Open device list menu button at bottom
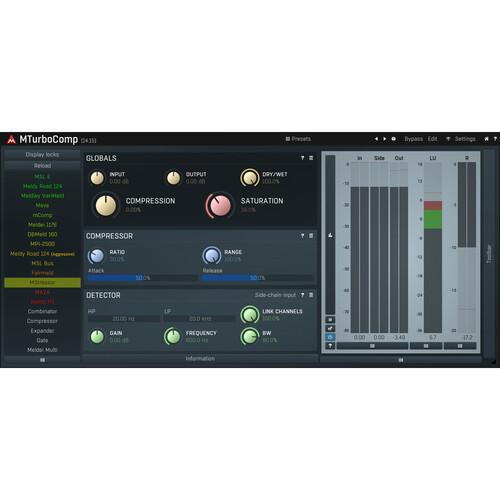The image size is (500, 500). click(42, 360)
